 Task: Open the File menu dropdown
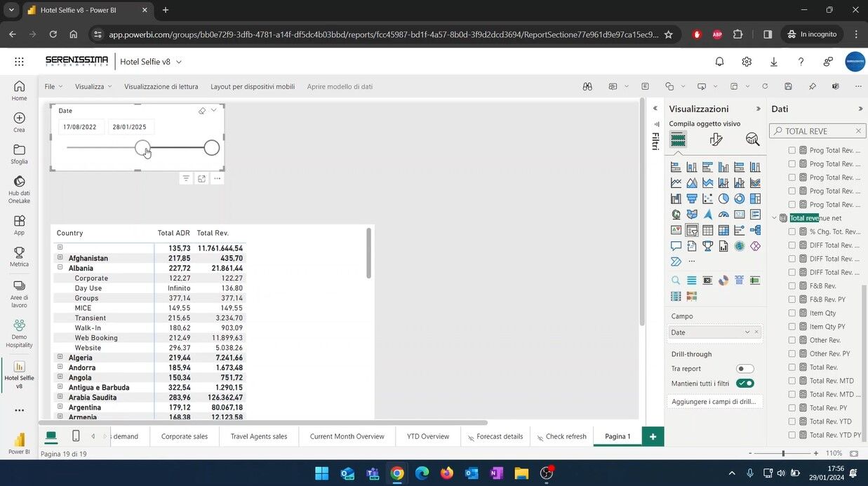[x=53, y=87]
